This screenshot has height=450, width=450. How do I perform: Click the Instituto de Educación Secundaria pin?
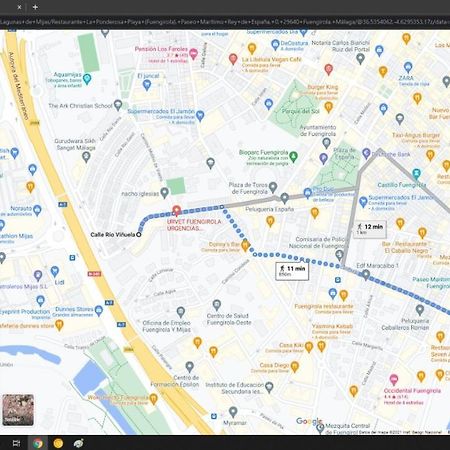pos(269,387)
